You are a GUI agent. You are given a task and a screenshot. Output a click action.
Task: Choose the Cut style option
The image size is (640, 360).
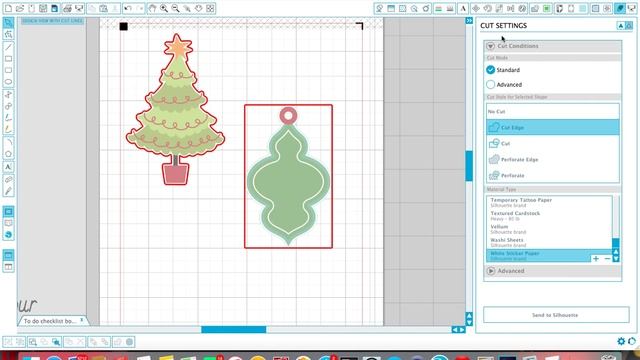pyautogui.click(x=553, y=143)
